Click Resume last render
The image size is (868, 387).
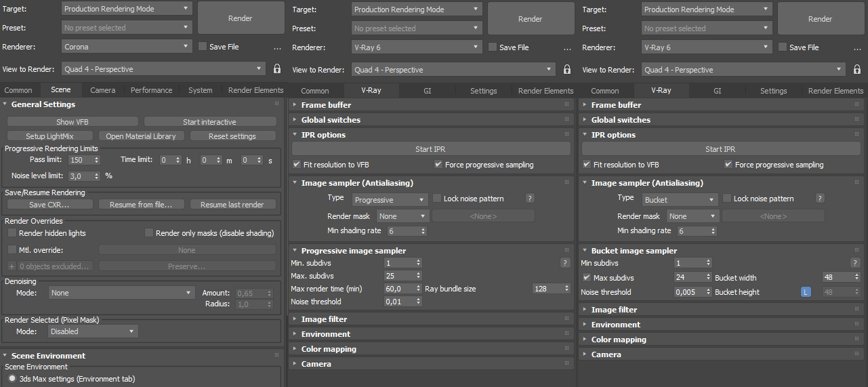tap(232, 205)
